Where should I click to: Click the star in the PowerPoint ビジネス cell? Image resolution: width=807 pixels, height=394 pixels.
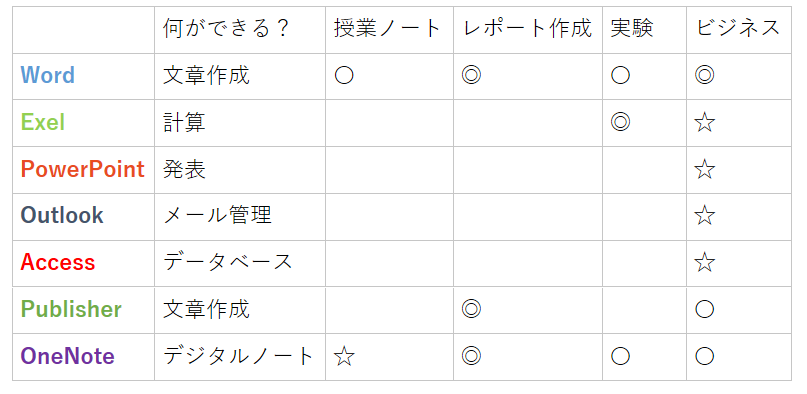(704, 169)
